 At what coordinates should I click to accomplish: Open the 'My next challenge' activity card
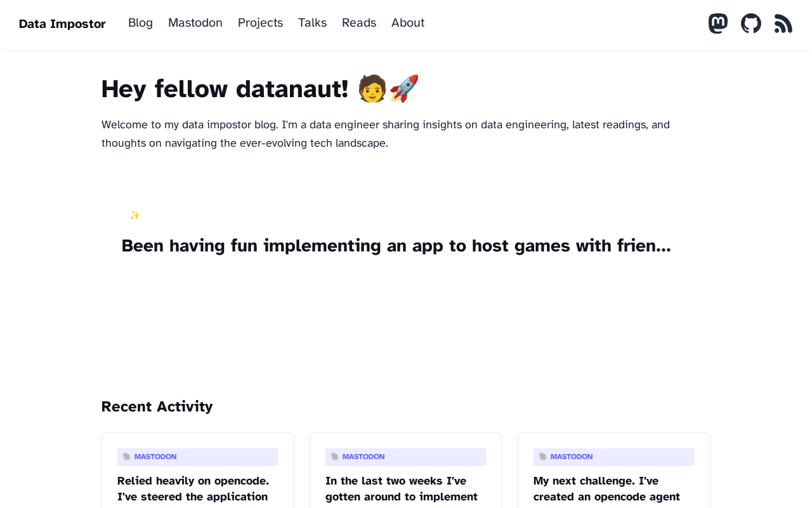point(614,471)
